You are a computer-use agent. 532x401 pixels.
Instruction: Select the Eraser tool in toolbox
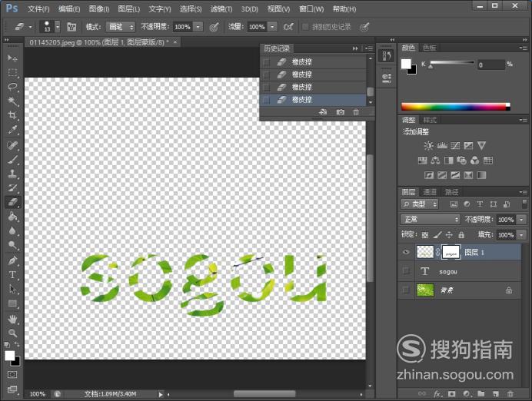[x=12, y=202]
